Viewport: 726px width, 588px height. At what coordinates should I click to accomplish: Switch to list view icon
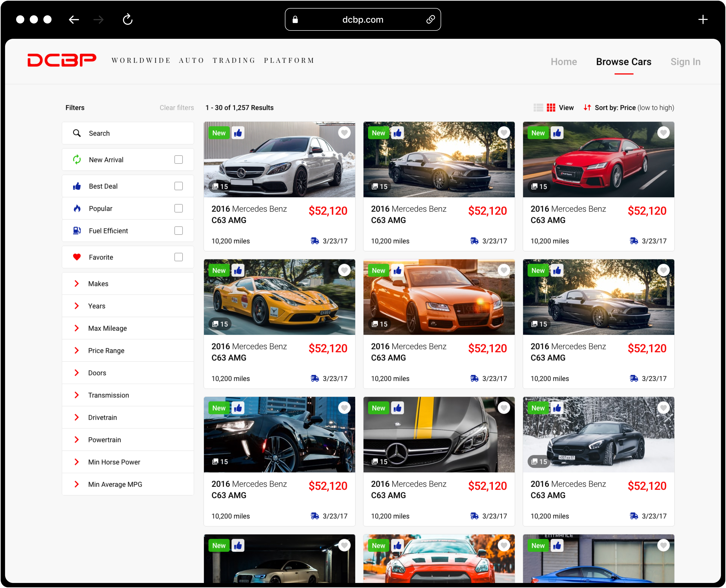[538, 108]
